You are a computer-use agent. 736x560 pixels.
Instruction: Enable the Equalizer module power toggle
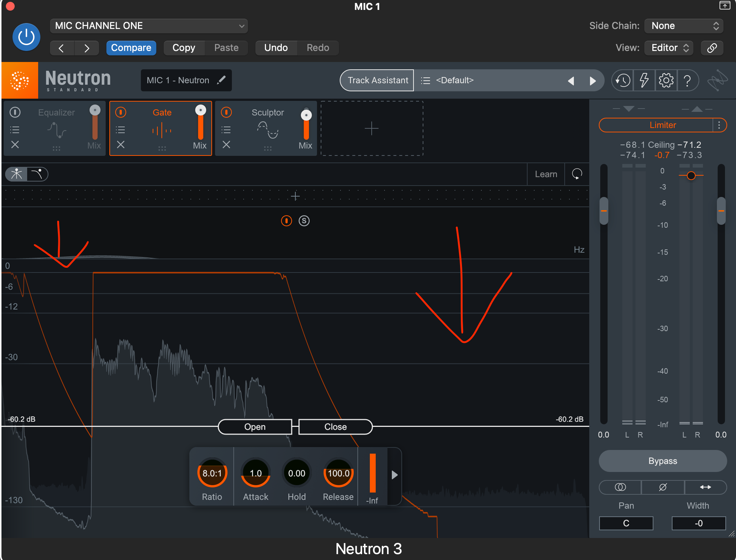click(15, 112)
